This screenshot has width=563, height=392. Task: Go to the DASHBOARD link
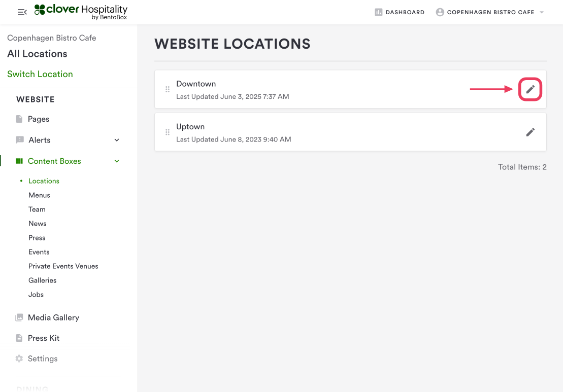point(405,12)
